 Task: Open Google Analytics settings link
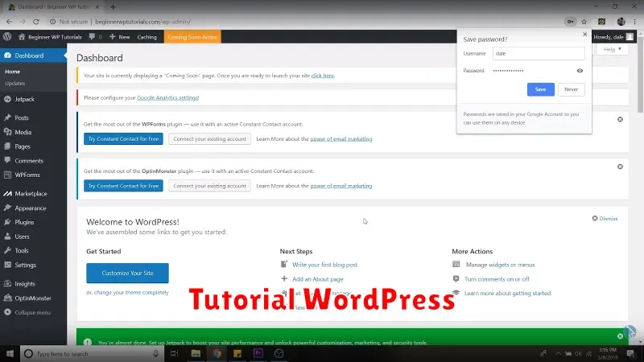168,97
